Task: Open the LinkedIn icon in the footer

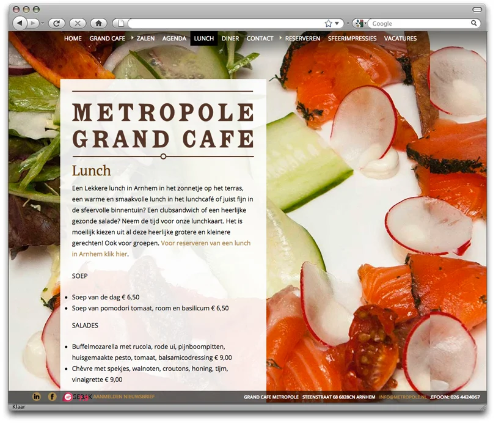Action: (37, 397)
